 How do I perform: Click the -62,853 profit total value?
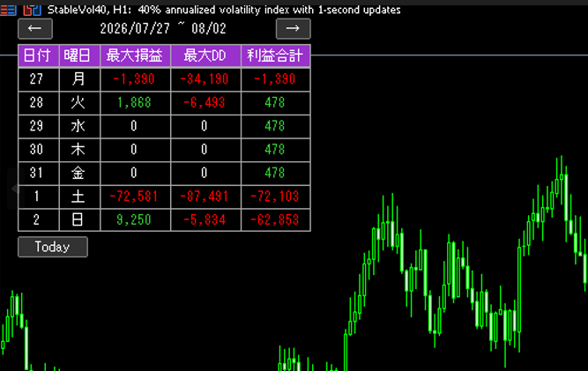pos(275,220)
